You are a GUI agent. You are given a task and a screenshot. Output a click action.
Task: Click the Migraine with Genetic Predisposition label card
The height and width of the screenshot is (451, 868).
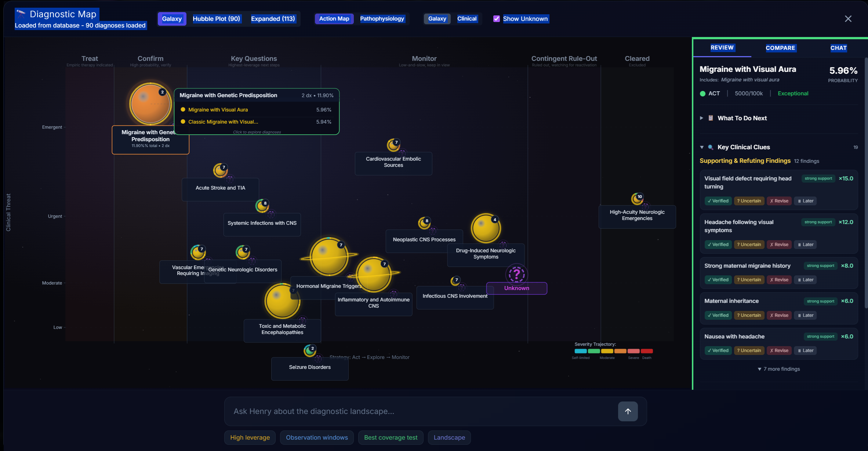click(150, 140)
